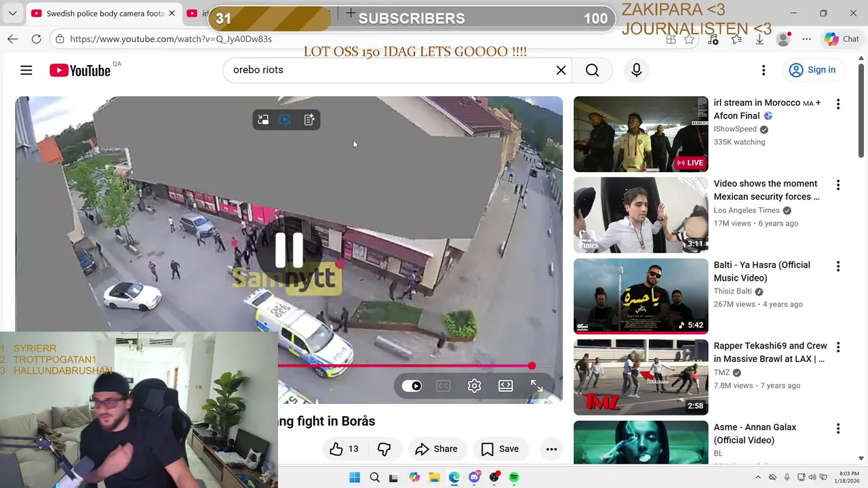Open the Balti Ya Hasra music video thumbnail

click(x=641, y=296)
